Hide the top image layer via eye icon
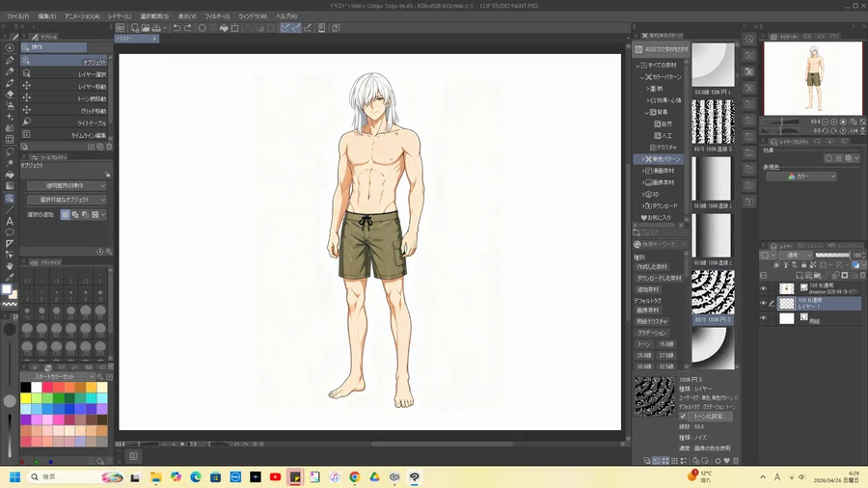Screen dimensions: 868x488 pyautogui.click(x=764, y=288)
